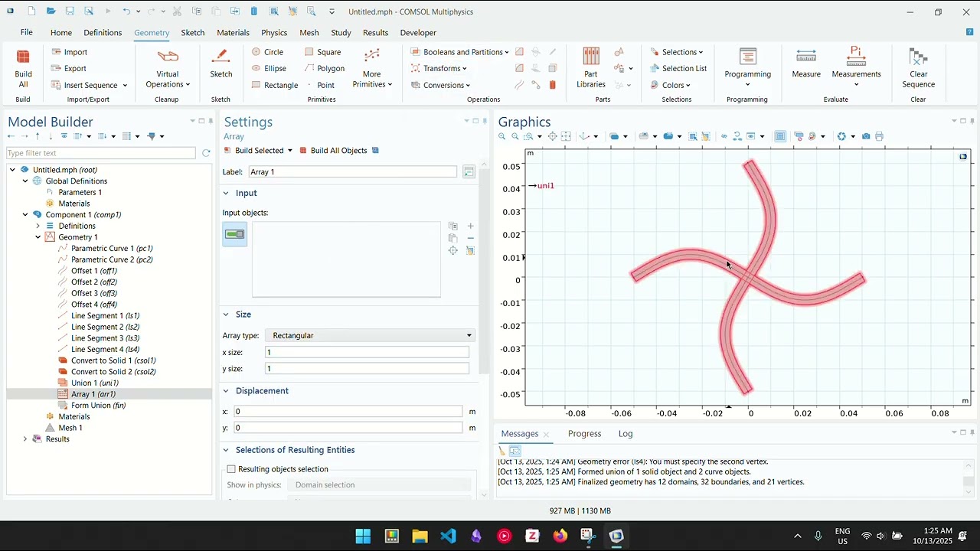
Task: Select the Point primitive
Action: (320, 85)
